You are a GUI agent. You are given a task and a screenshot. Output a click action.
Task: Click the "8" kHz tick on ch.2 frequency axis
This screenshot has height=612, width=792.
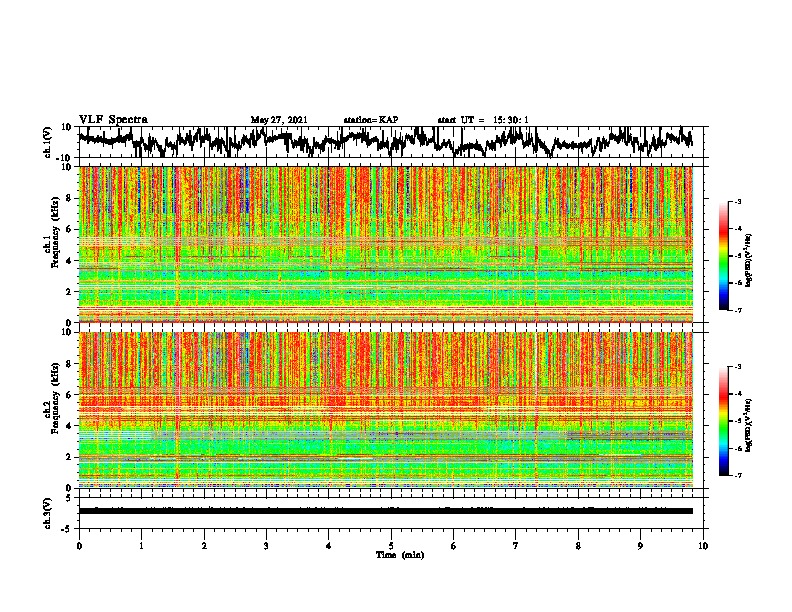coord(69,364)
